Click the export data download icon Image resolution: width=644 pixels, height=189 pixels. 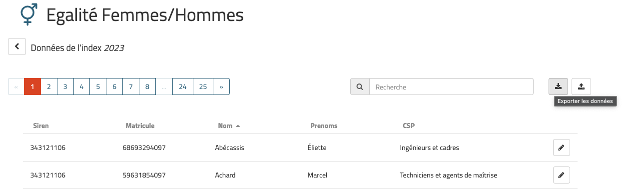[558, 86]
